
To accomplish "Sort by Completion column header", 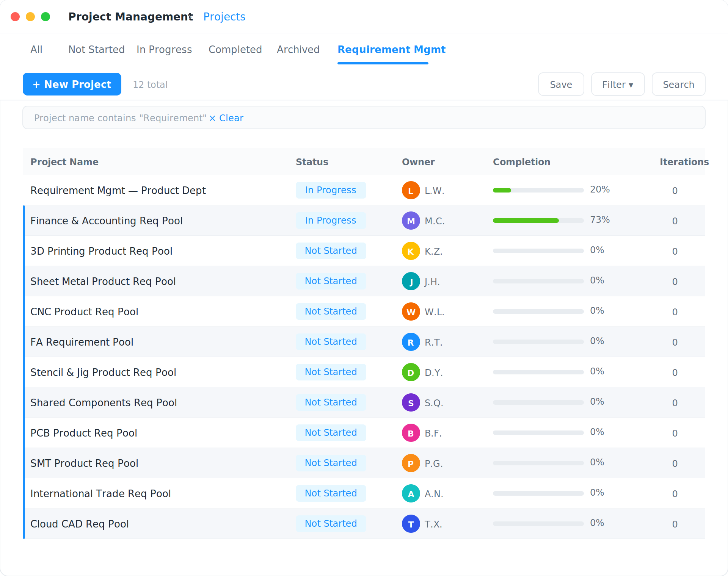I will pos(521,162).
